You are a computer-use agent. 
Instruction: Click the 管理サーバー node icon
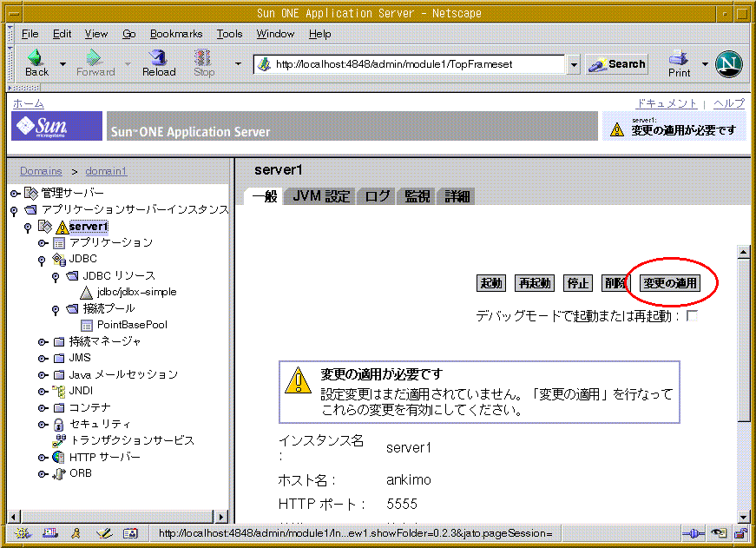[x=31, y=194]
